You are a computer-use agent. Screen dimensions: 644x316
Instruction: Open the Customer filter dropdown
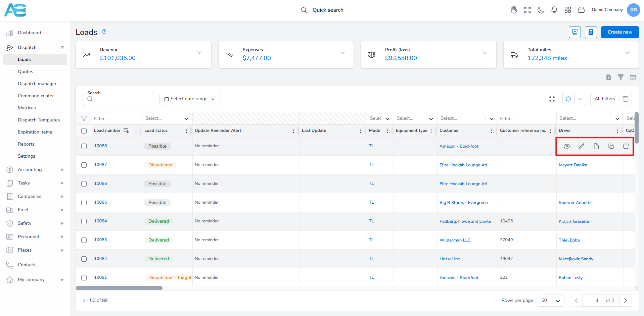[x=492, y=119]
